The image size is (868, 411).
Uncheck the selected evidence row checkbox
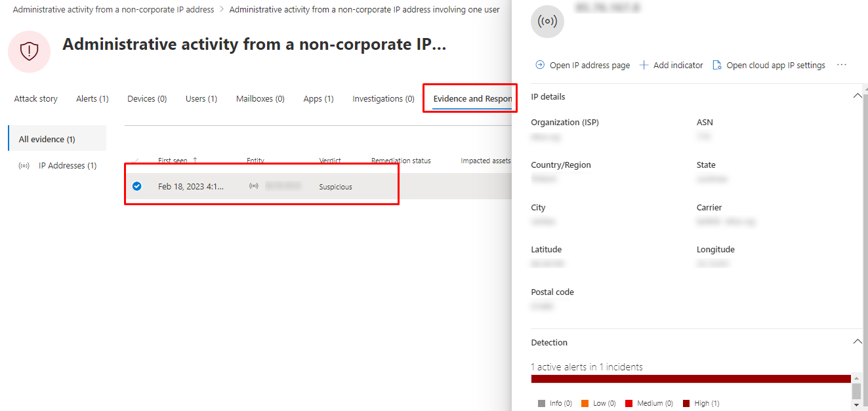(x=137, y=186)
